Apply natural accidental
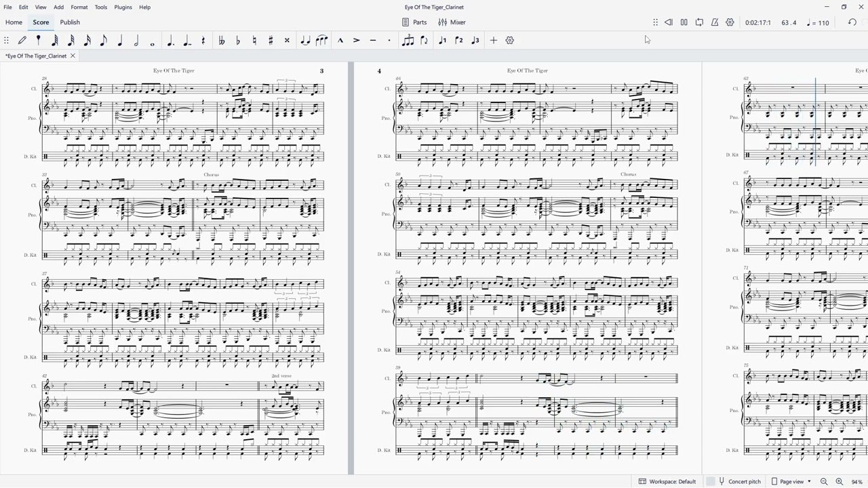Image resolution: width=868 pixels, height=488 pixels. (x=254, y=41)
